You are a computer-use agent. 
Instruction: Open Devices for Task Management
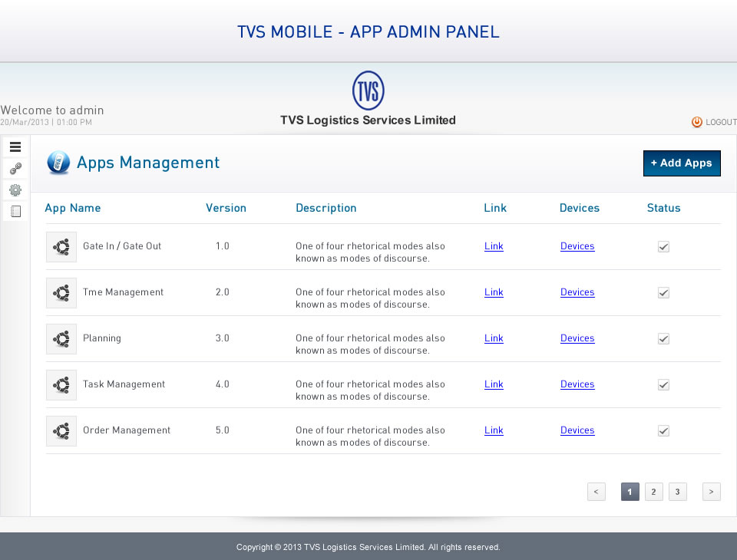coord(577,384)
